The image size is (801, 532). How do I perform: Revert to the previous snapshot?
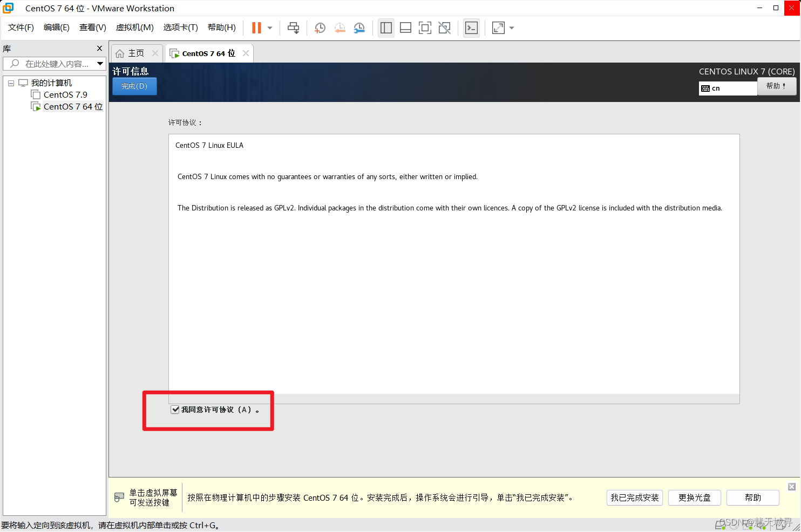click(x=340, y=28)
